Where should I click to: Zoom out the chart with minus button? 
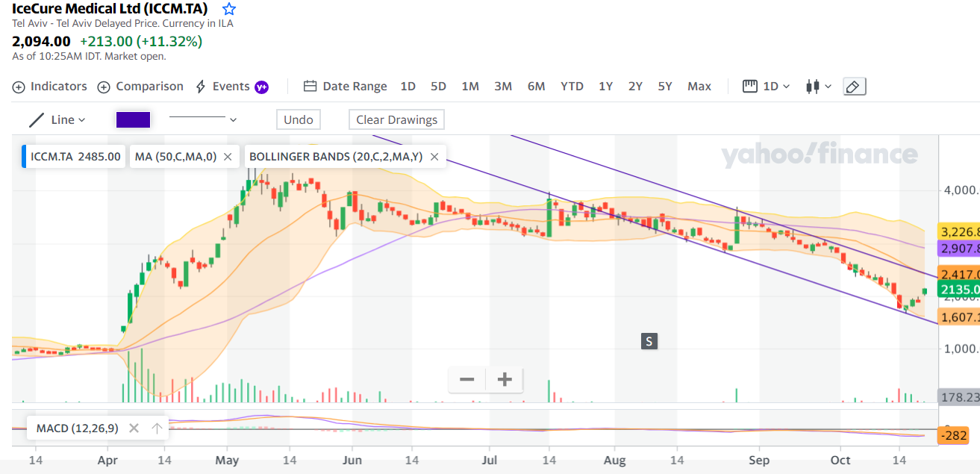[467, 379]
